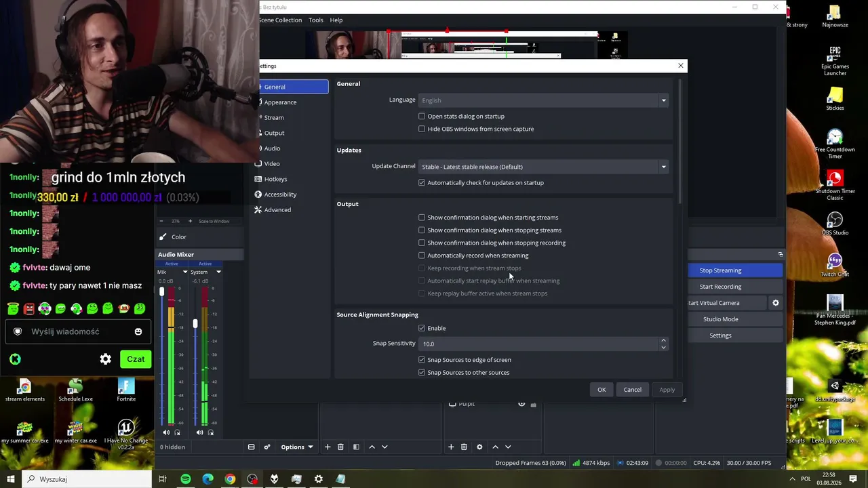Uncheck Enable under Source Alignment Snapping
The width and height of the screenshot is (868, 488).
pyautogui.click(x=422, y=328)
